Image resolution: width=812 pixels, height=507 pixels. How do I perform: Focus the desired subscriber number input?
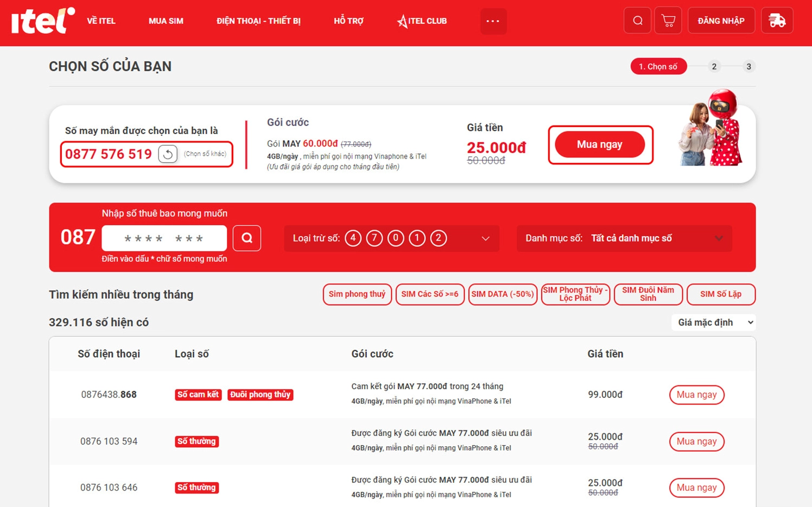coord(164,238)
